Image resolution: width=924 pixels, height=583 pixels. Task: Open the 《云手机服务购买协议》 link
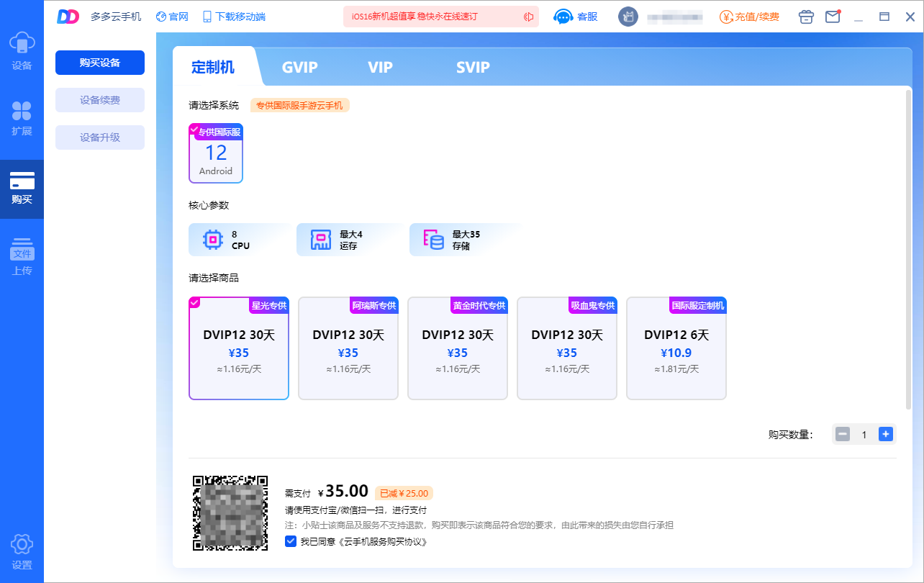(383, 541)
